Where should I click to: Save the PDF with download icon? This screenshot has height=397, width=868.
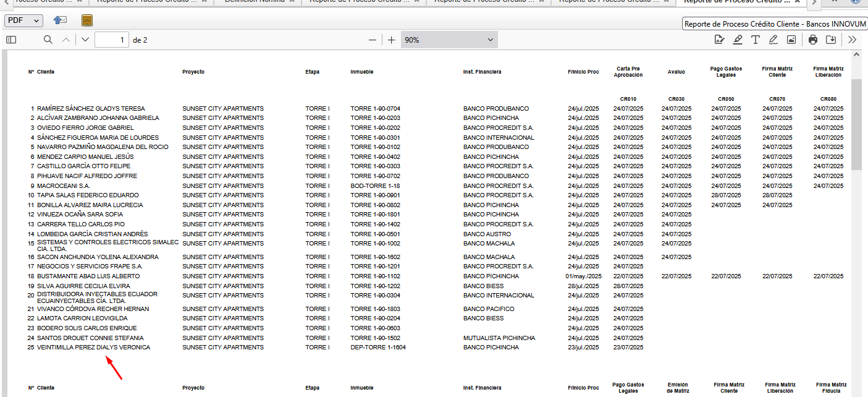tap(831, 40)
